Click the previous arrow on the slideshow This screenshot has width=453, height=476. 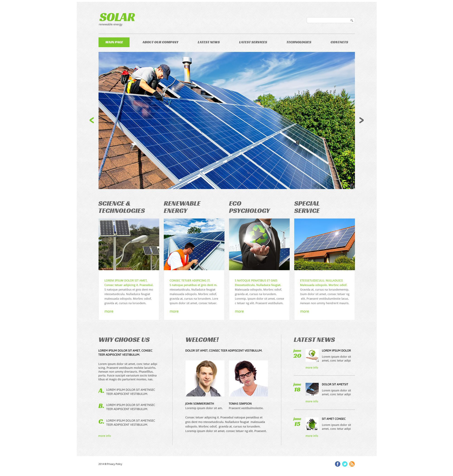(x=92, y=120)
